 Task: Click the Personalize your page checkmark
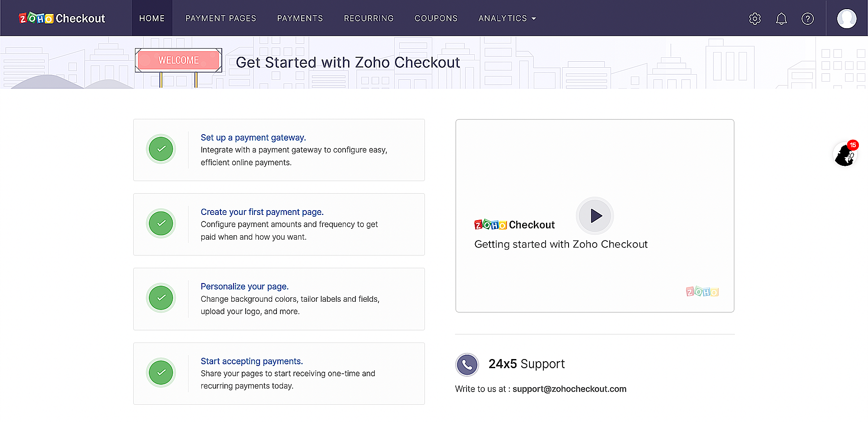161,298
